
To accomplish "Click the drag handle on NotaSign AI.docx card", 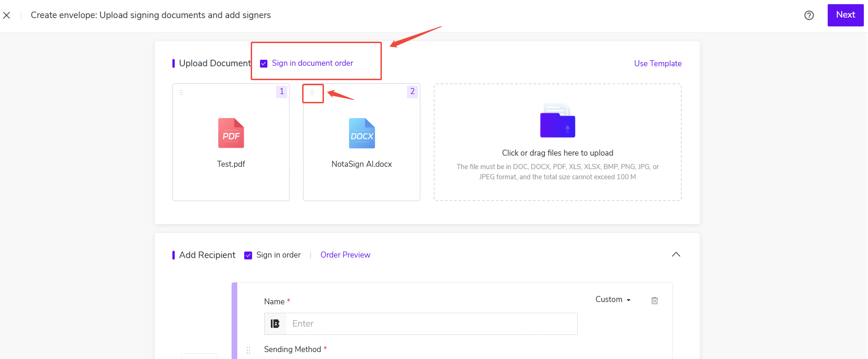I will click(x=312, y=93).
